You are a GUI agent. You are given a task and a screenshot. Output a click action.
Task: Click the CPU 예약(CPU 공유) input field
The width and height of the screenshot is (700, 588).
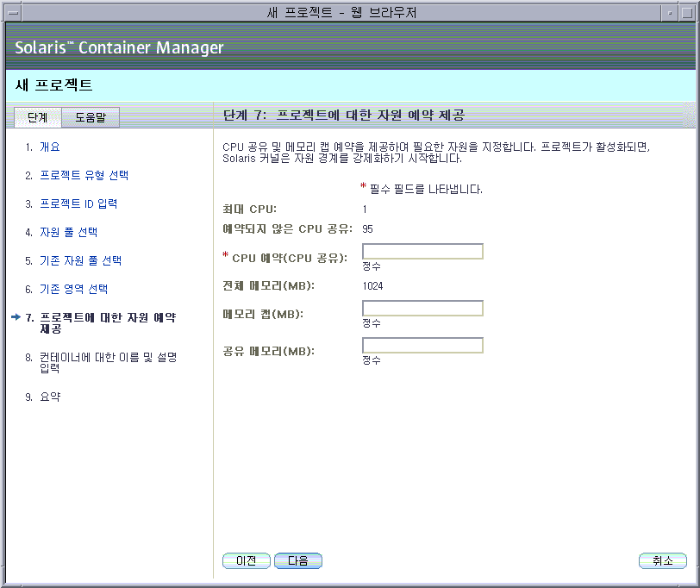[422, 252]
